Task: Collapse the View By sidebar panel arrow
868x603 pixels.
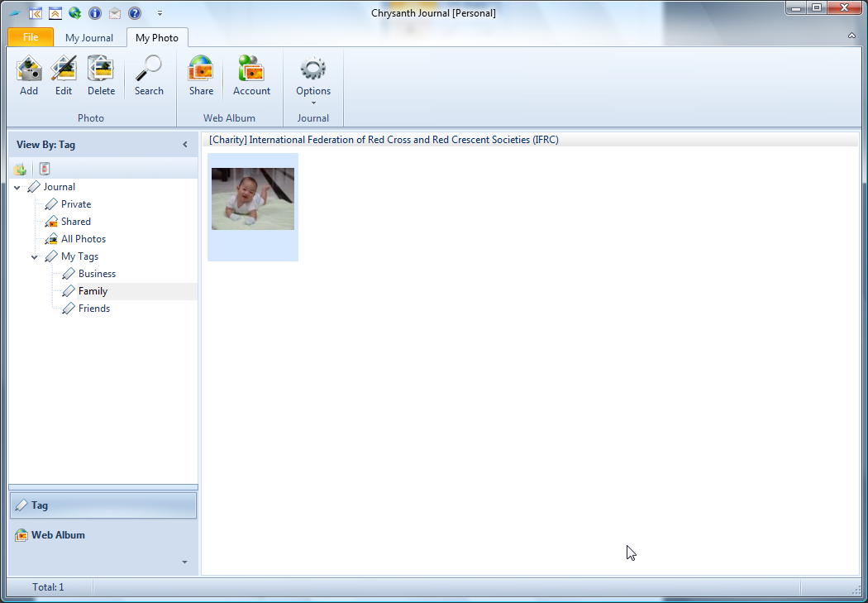Action: [185, 145]
